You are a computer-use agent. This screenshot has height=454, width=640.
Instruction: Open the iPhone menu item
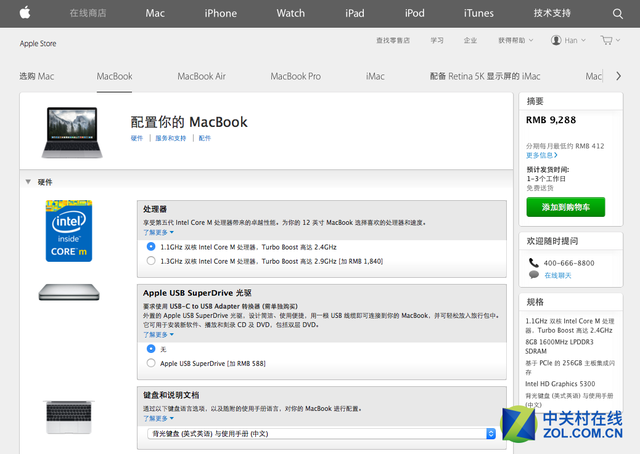(220, 13)
